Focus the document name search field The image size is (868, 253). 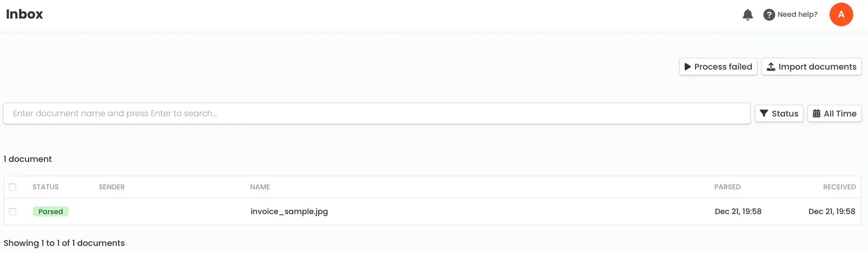[376, 114]
